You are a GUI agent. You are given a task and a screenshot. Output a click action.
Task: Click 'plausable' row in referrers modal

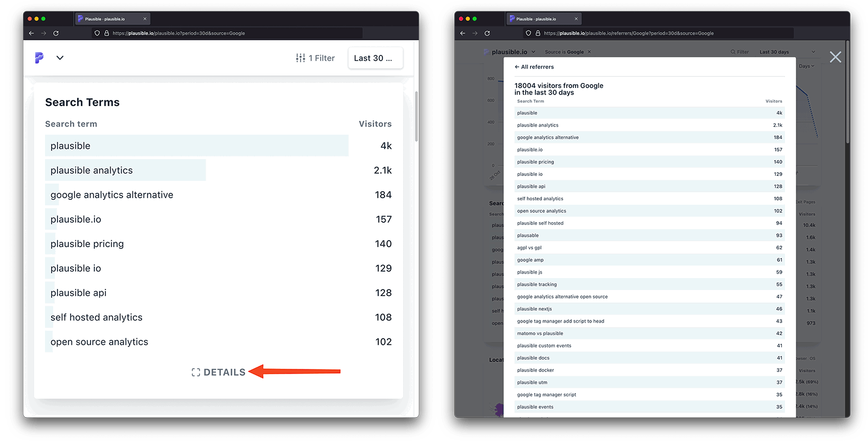(x=649, y=235)
